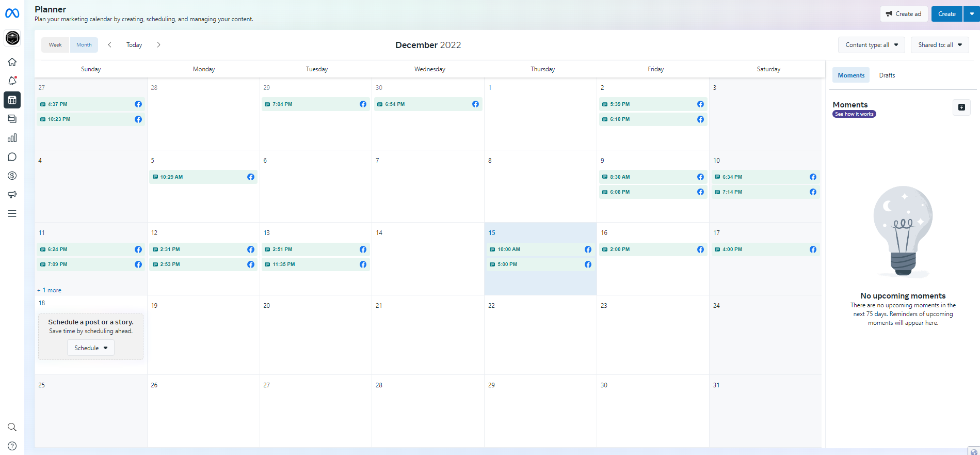Switch calendar to Week view
The image size is (980, 455).
(x=55, y=45)
